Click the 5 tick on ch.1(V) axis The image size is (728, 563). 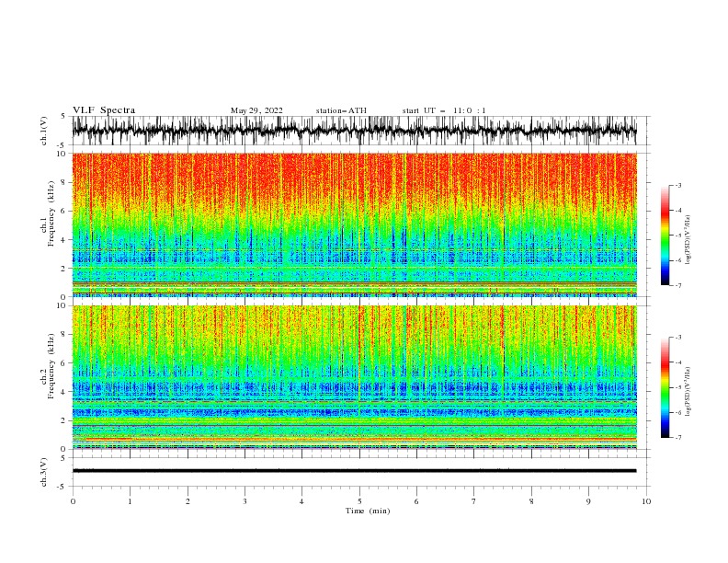(x=63, y=116)
